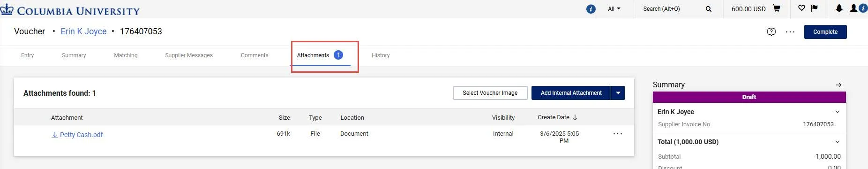Open the shopping cart icon

coord(777,8)
